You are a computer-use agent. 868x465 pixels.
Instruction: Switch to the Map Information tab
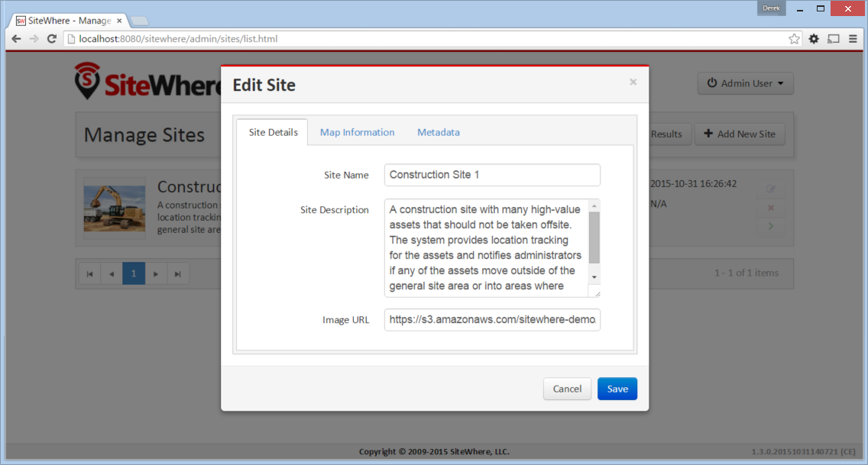pyautogui.click(x=357, y=132)
